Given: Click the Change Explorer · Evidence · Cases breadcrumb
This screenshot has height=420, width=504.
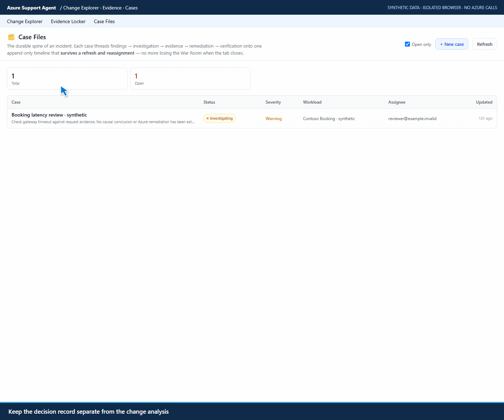Looking at the screenshot, I should [100, 8].
